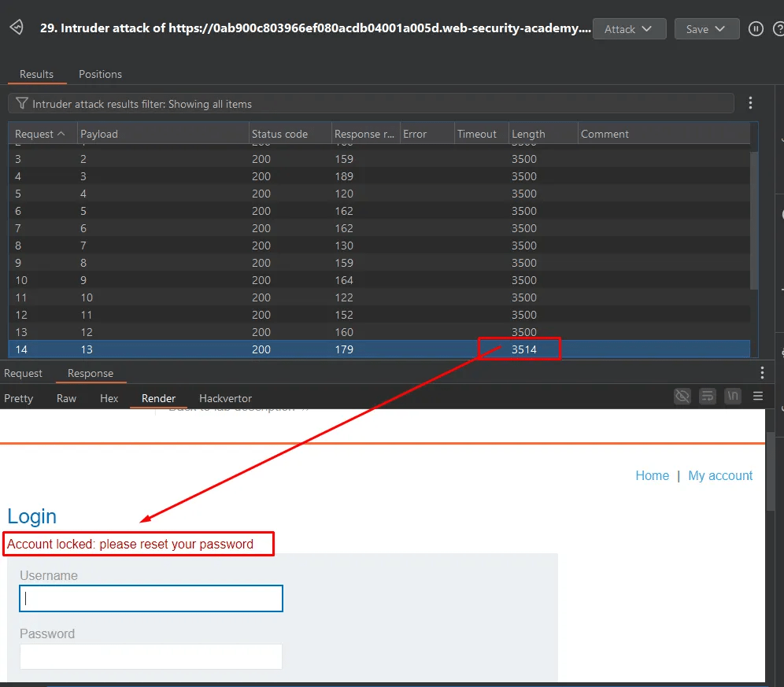The image size is (784, 687).
Task: Toggle the crossed-out eye visibility icon
Action: pos(682,396)
